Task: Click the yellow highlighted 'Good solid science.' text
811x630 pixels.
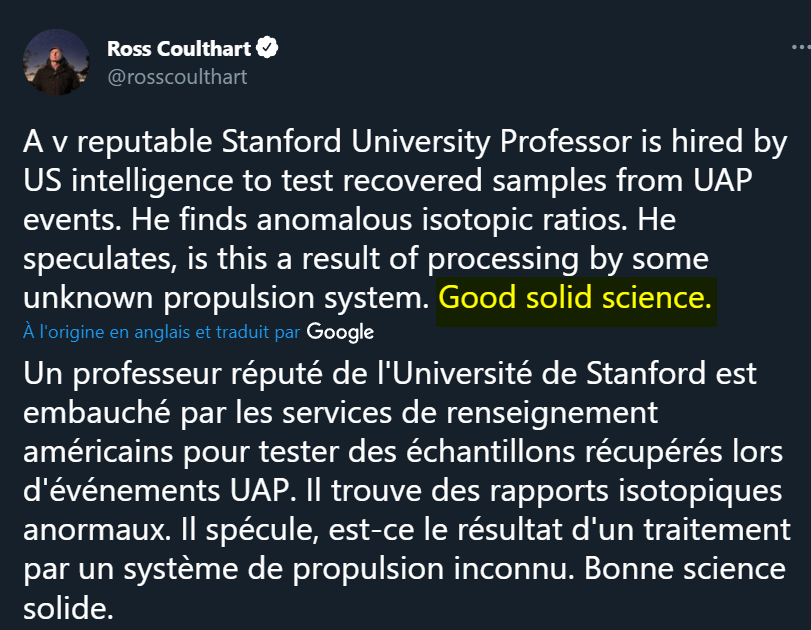Action: point(575,298)
